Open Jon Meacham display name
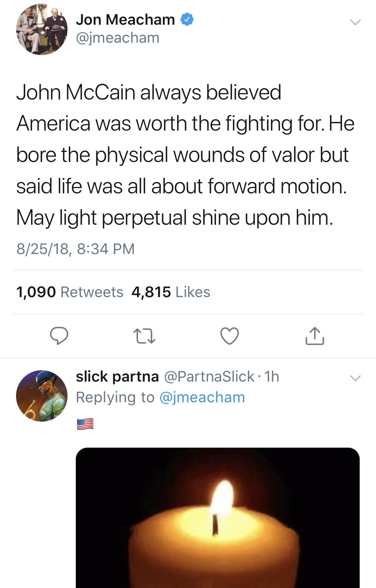 (x=125, y=19)
